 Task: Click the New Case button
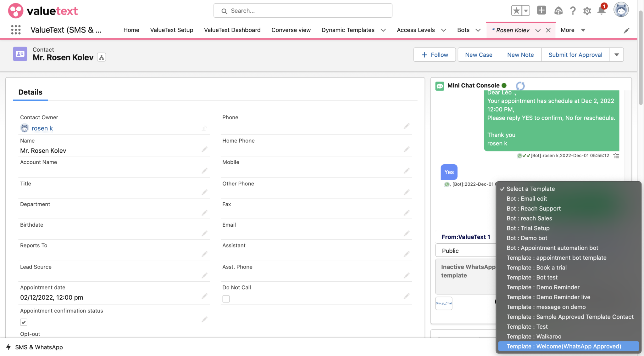[x=479, y=55]
